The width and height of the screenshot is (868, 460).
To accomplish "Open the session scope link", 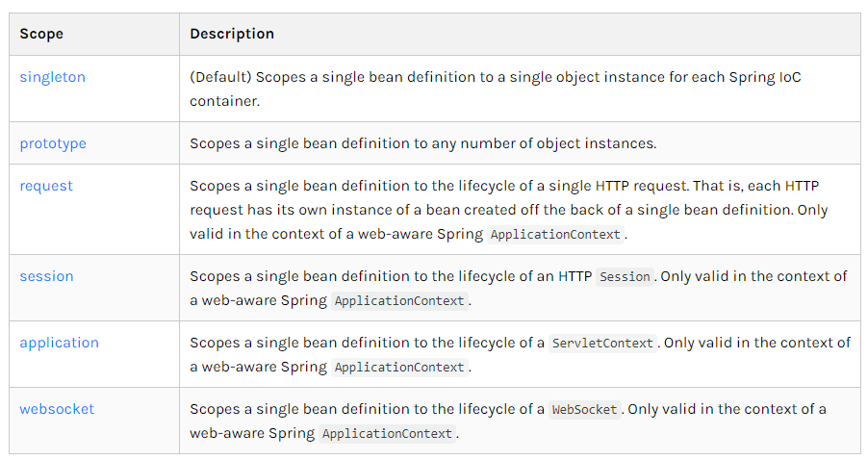I will coord(46,276).
